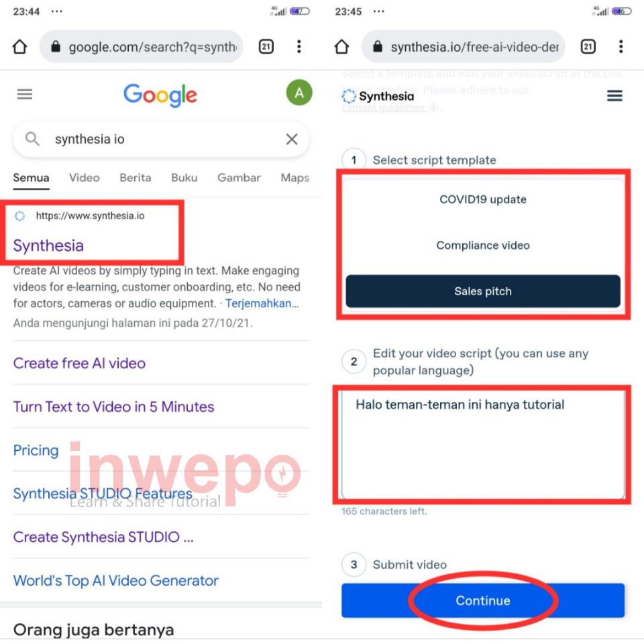The height and width of the screenshot is (644, 644).
Task: Tap the magnifier search icon
Action: 32,140
